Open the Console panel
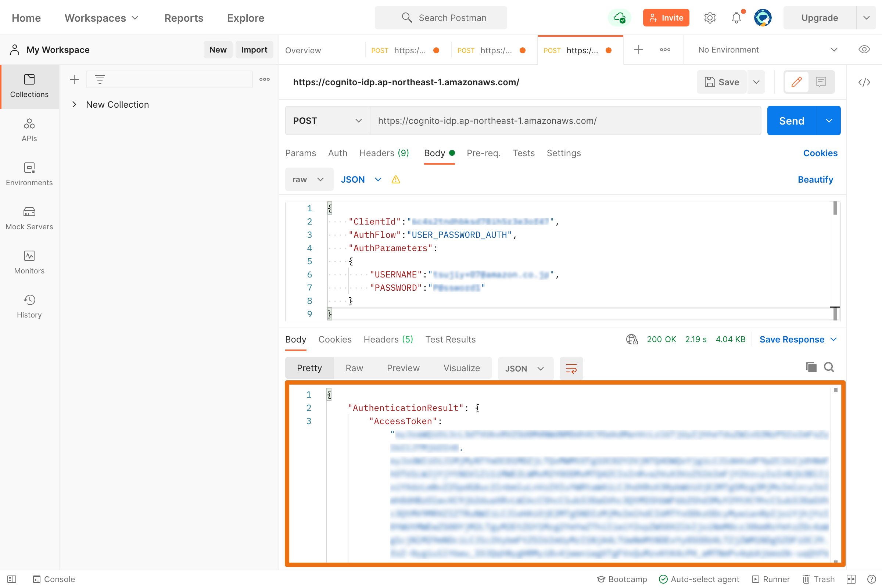Viewport: 882px width, 588px height. click(x=54, y=580)
